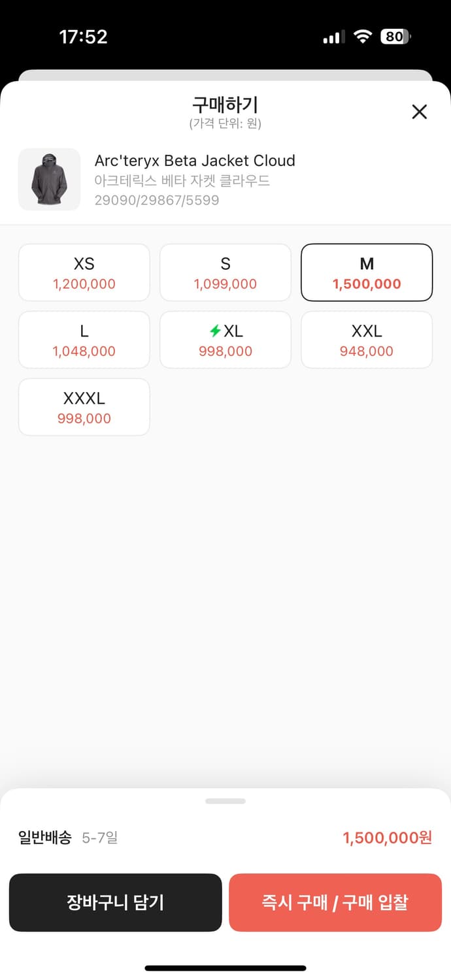Viewport: 451px width, 980px height.
Task: Tap the Arc'teryx jacket thumbnail image
Action: [x=49, y=179]
